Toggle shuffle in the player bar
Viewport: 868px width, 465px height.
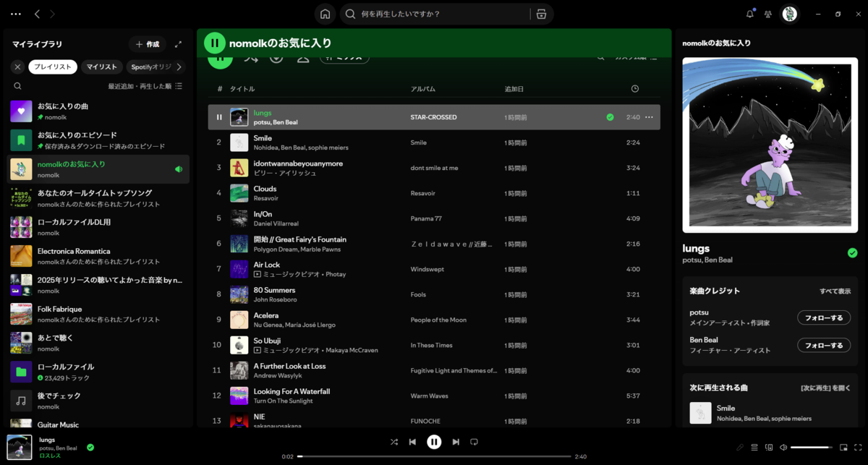pyautogui.click(x=393, y=441)
